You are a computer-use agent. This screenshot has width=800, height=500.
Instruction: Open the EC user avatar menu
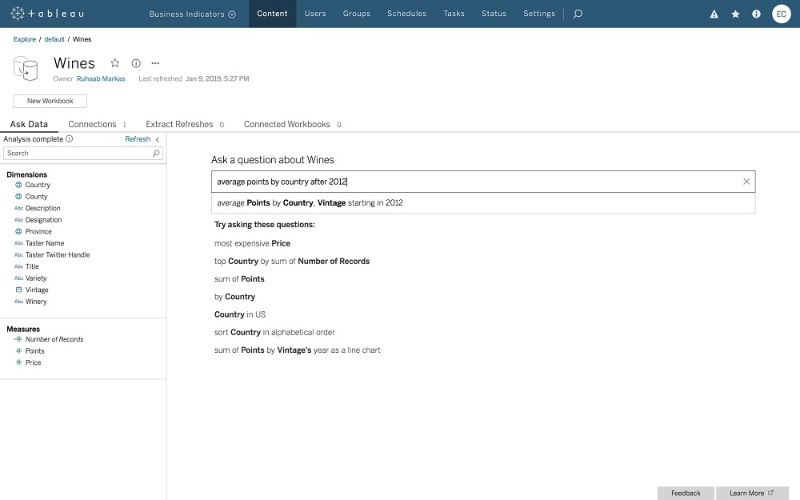click(x=781, y=14)
